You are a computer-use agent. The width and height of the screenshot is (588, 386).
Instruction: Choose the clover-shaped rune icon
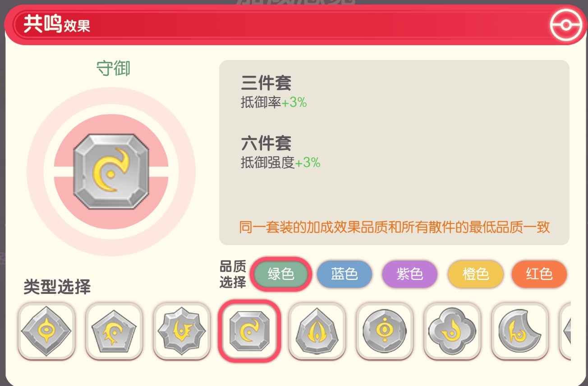tap(452, 331)
